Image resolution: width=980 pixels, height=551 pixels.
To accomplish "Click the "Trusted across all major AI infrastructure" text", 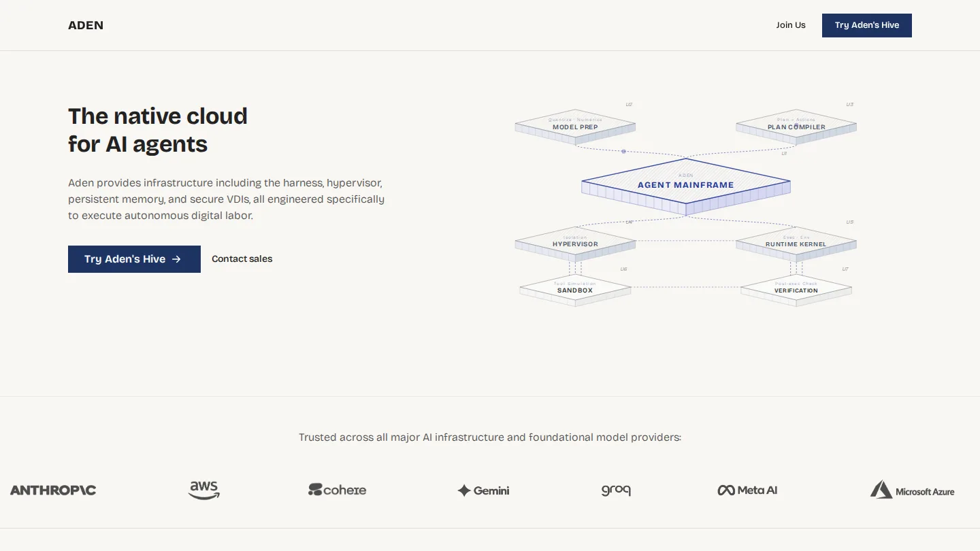I will [490, 437].
